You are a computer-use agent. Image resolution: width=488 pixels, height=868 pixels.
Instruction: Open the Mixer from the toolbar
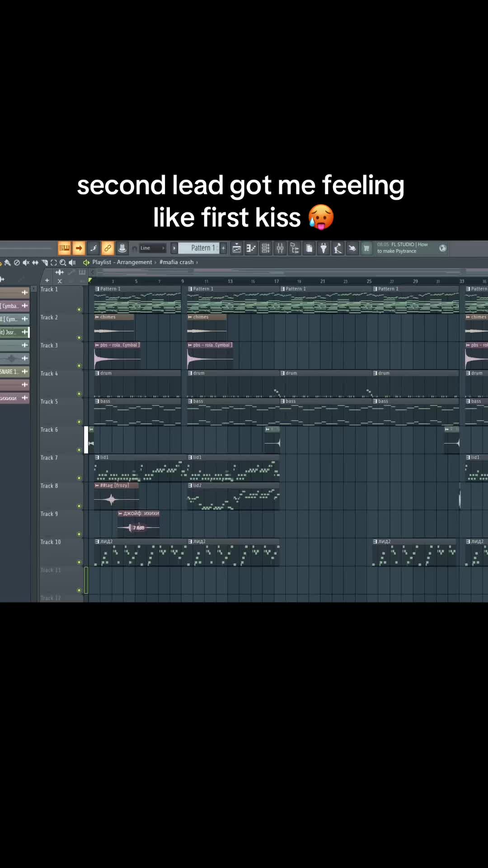pyautogui.click(x=280, y=248)
